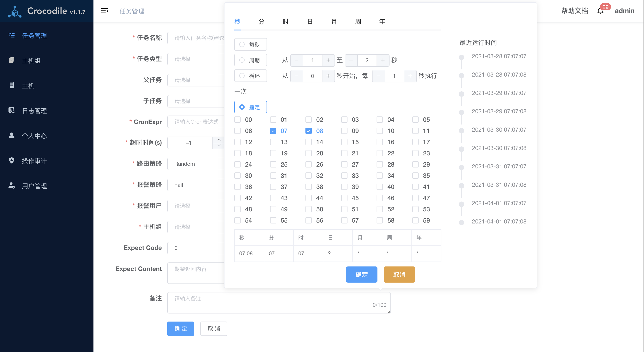Click the Crocodile logo icon
This screenshot has width=644, height=352.
15,11
